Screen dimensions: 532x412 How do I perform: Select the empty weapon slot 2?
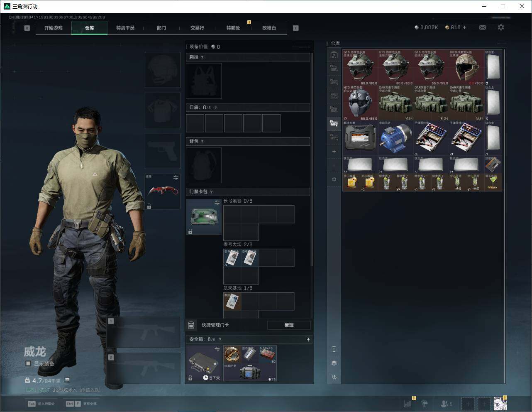(144, 368)
